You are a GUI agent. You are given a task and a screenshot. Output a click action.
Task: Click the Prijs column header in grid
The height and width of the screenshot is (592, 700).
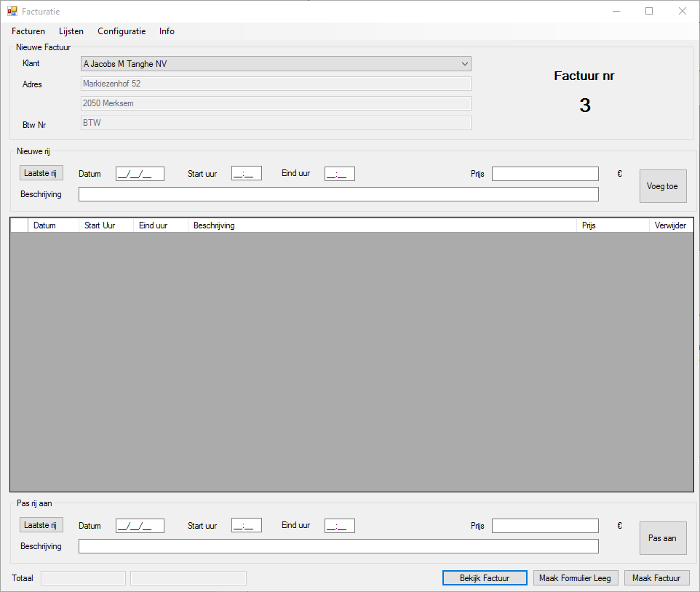[612, 225]
